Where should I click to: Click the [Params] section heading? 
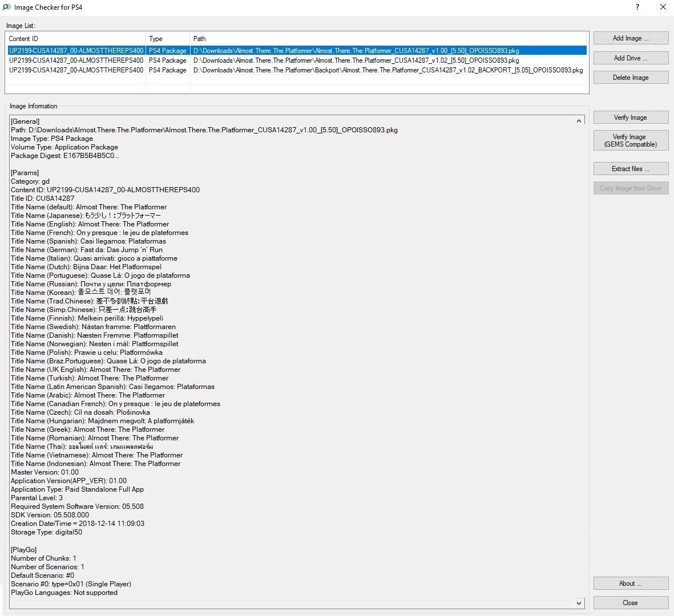pyautogui.click(x=25, y=173)
